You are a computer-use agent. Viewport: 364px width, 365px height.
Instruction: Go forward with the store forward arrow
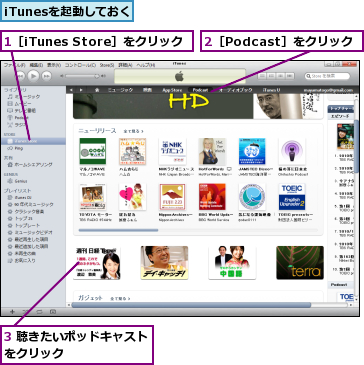pyautogui.click(x=81, y=90)
